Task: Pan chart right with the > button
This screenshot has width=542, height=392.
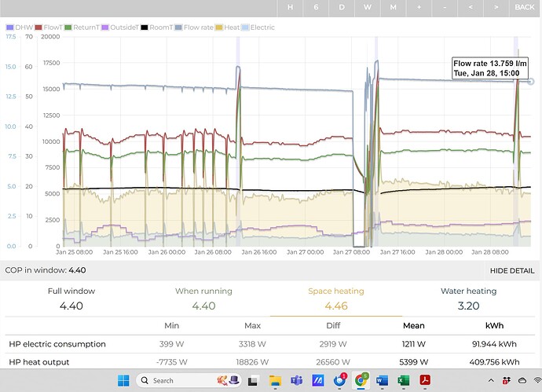Action: [496, 8]
